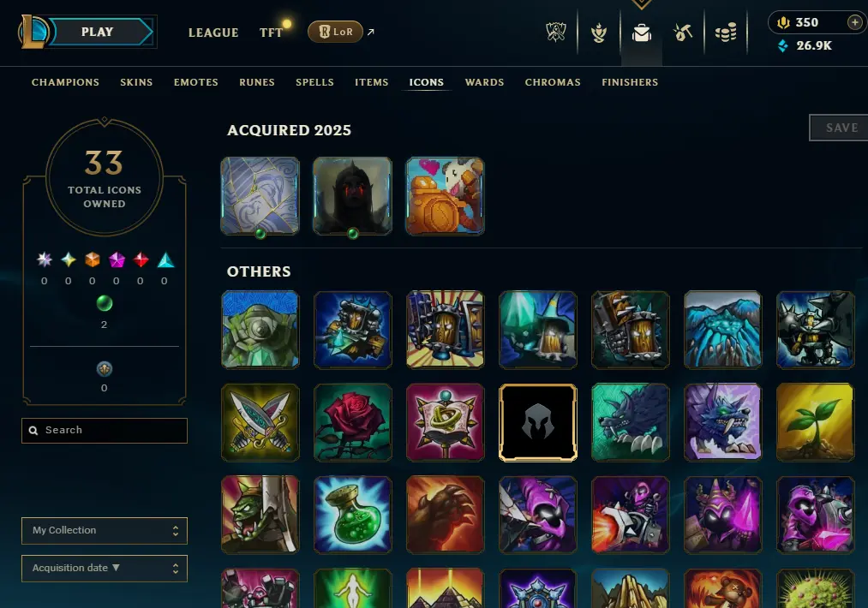Click the add RP plus icon

pyautogui.click(x=854, y=22)
